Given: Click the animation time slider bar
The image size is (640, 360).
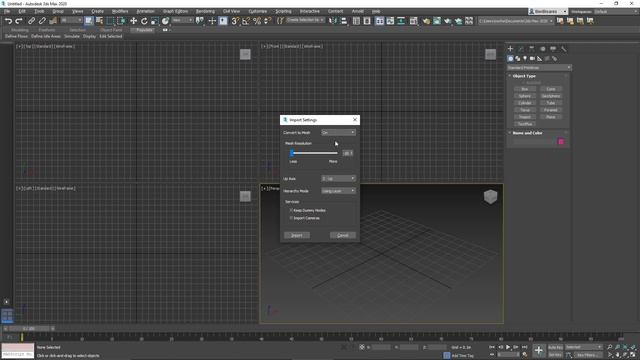Looking at the screenshot, I should coord(29,329).
